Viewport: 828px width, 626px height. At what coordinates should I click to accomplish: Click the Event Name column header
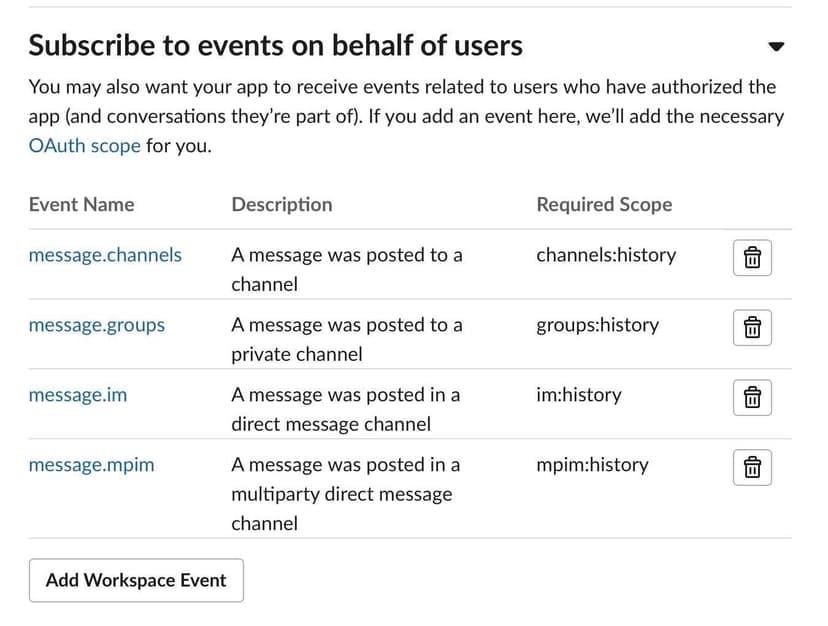click(x=81, y=205)
